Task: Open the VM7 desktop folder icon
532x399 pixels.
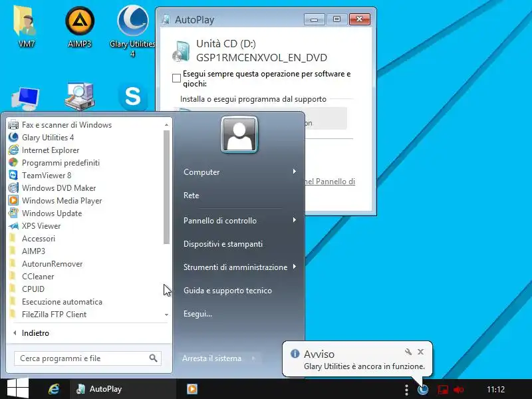Action: tap(25, 27)
